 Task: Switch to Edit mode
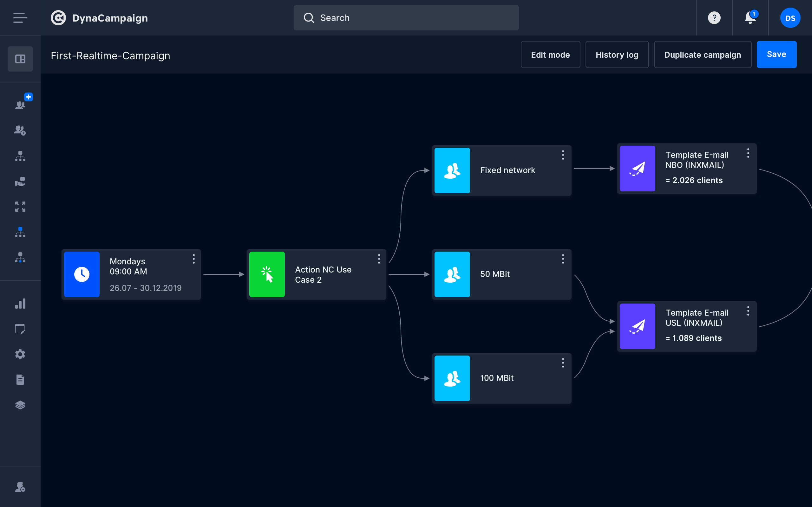[550, 55]
